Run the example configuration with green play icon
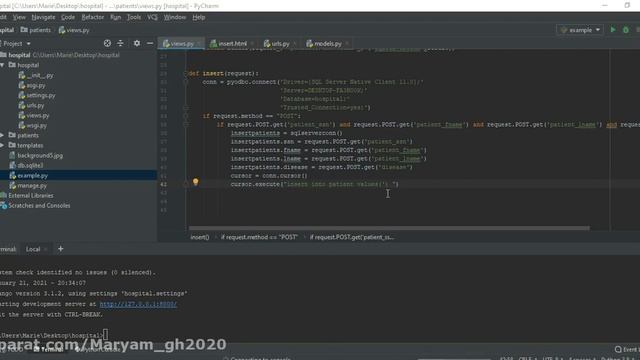Image resolution: width=640 pixels, height=360 pixels. [613, 30]
